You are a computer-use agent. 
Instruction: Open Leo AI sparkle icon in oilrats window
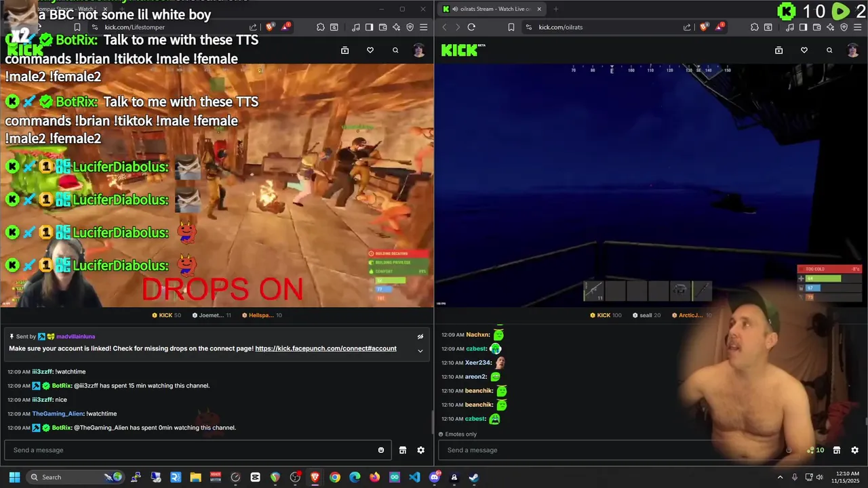tap(830, 27)
